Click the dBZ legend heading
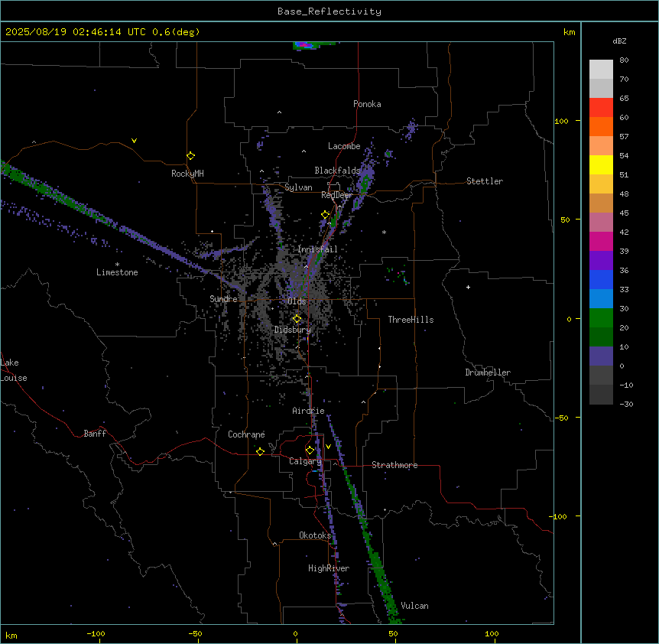 pos(619,41)
